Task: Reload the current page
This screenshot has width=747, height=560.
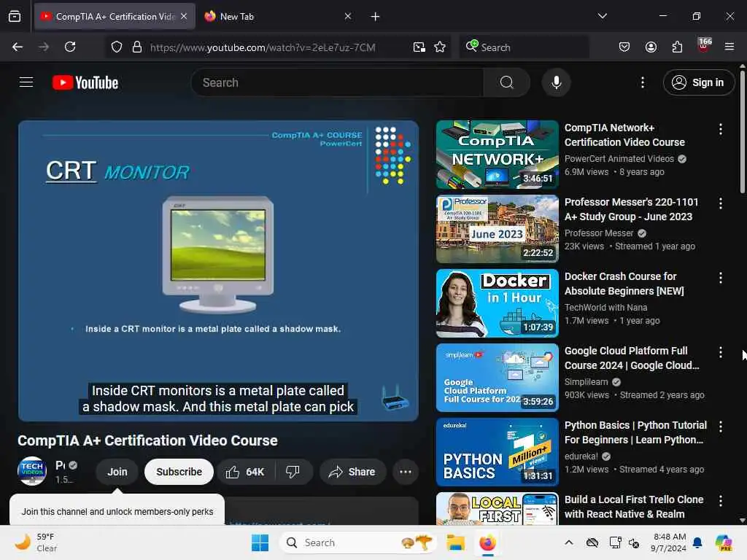Action: pyautogui.click(x=70, y=47)
